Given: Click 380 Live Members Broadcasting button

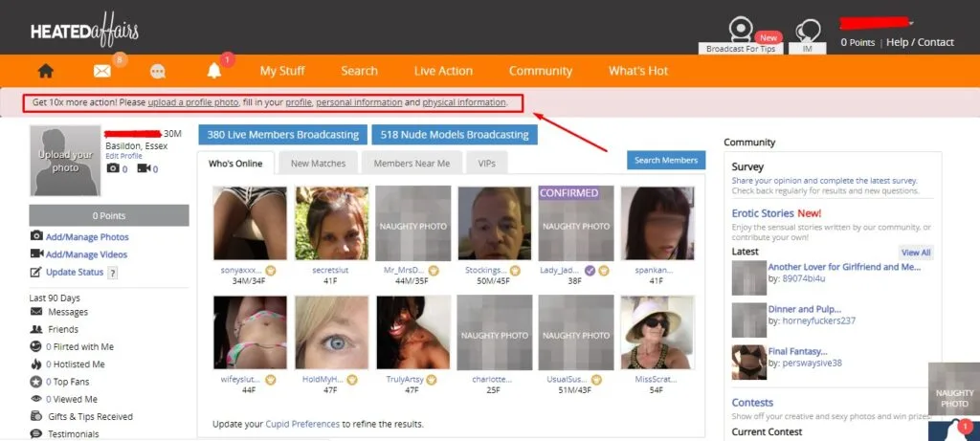Looking at the screenshot, I should click(x=282, y=135).
